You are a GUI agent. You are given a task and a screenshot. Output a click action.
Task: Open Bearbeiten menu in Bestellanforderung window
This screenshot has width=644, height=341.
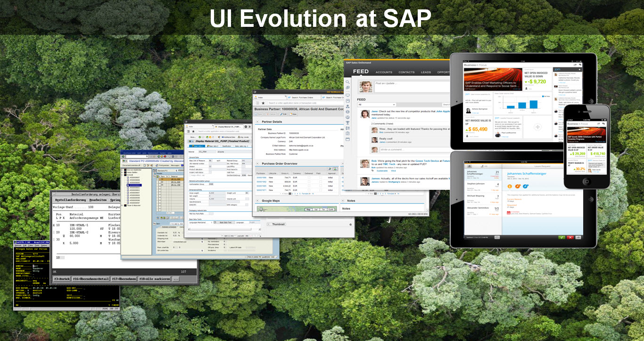[x=98, y=200]
